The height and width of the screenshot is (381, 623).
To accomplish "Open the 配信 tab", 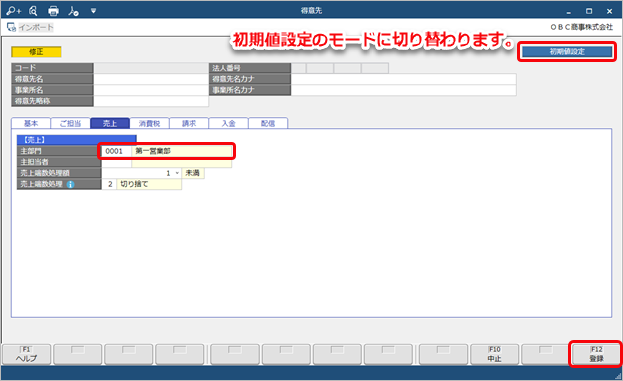I will pos(268,123).
